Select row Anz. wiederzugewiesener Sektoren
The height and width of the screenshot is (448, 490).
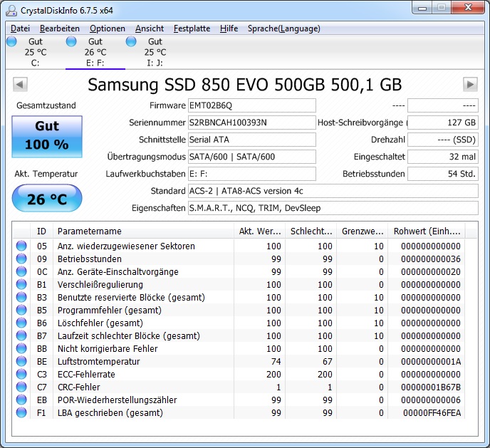tap(239, 246)
